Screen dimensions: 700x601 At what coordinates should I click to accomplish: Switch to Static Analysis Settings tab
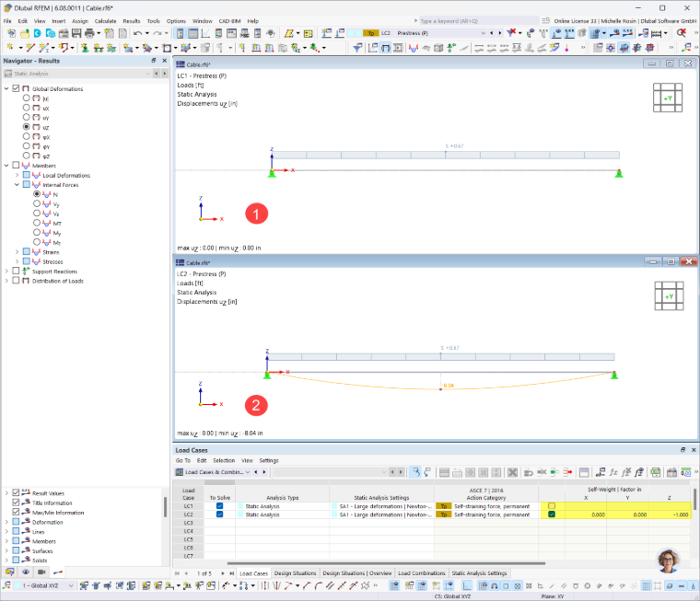479,572
